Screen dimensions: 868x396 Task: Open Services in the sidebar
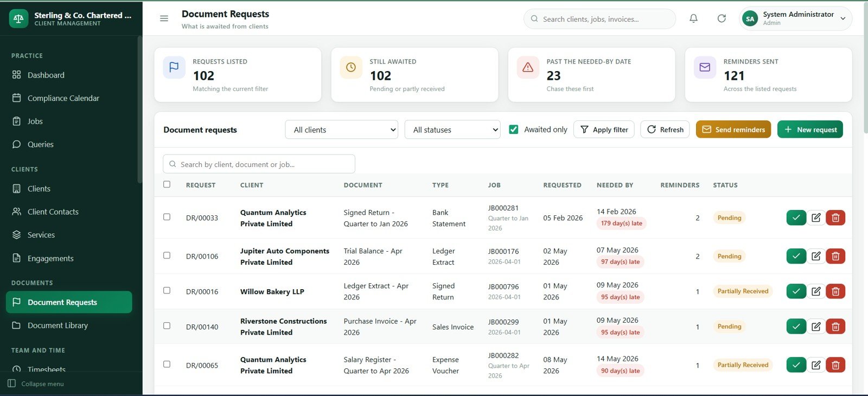(x=69, y=235)
